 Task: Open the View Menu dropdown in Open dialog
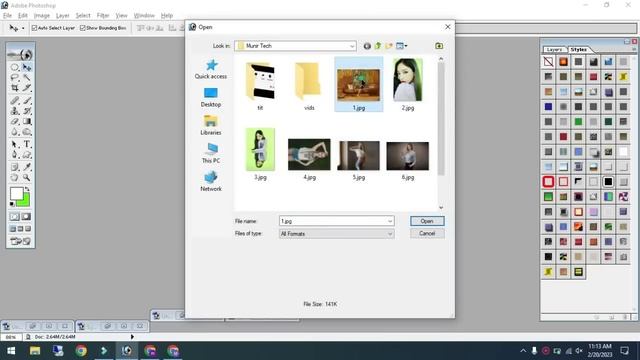(402, 46)
